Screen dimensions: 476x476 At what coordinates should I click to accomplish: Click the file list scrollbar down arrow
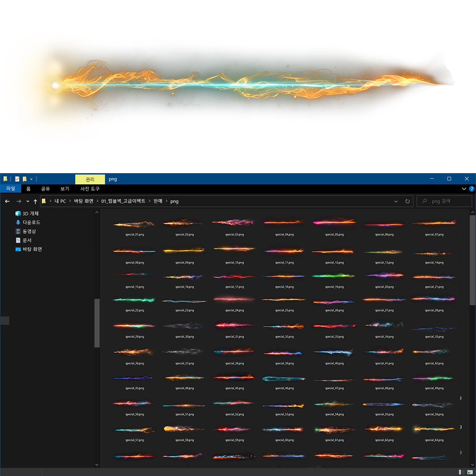click(473, 464)
